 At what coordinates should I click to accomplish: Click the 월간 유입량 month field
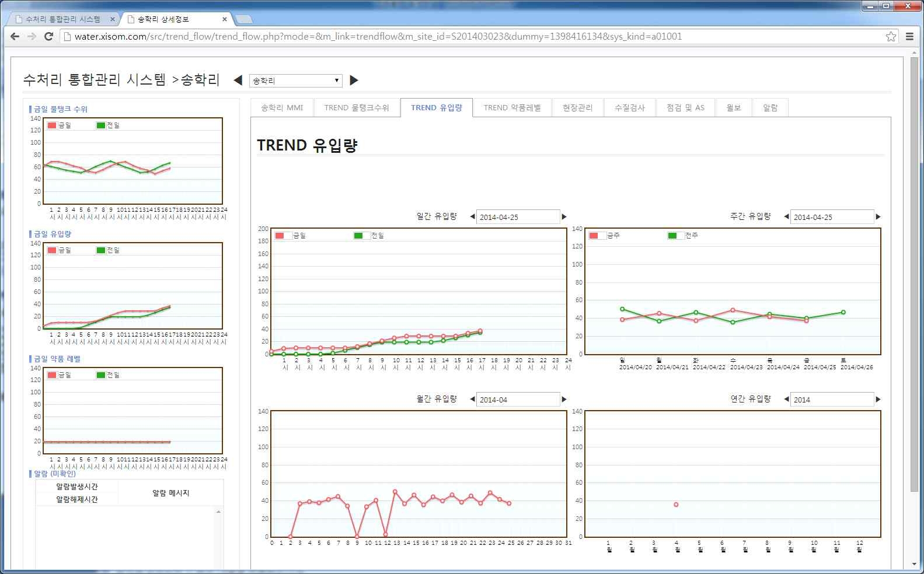point(518,400)
